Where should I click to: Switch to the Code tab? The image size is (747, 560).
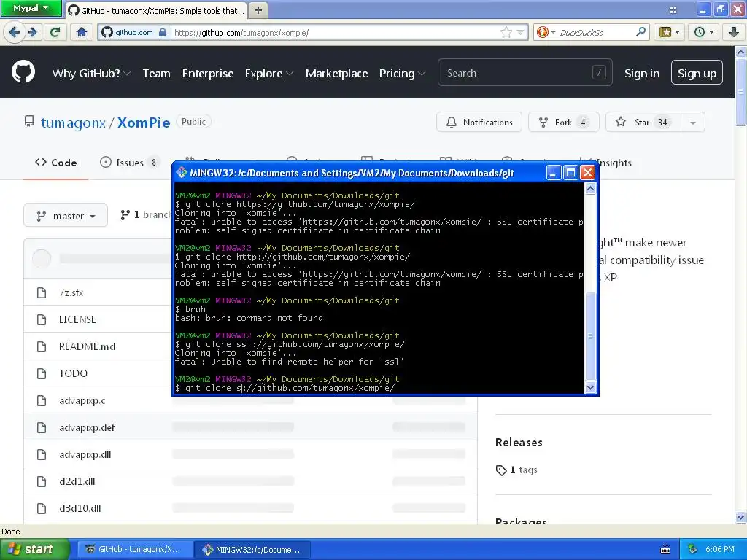click(x=55, y=163)
